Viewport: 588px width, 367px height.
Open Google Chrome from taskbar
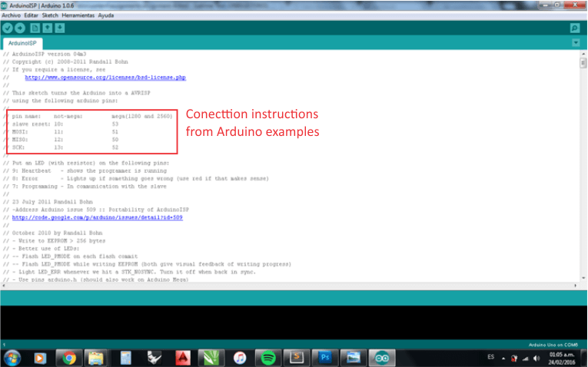[69, 359]
